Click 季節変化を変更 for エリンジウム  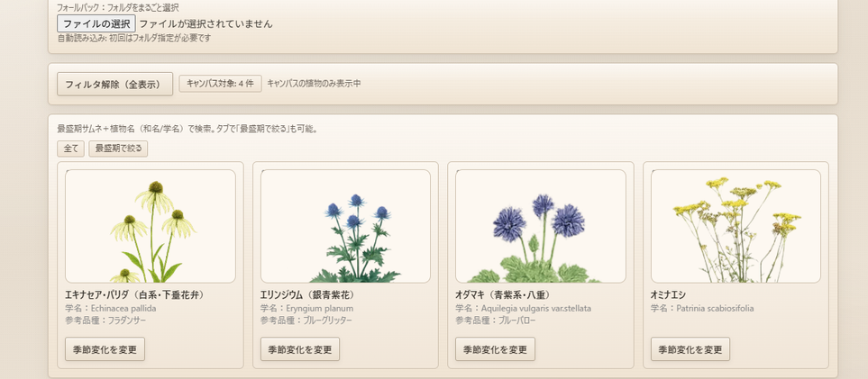tap(300, 349)
